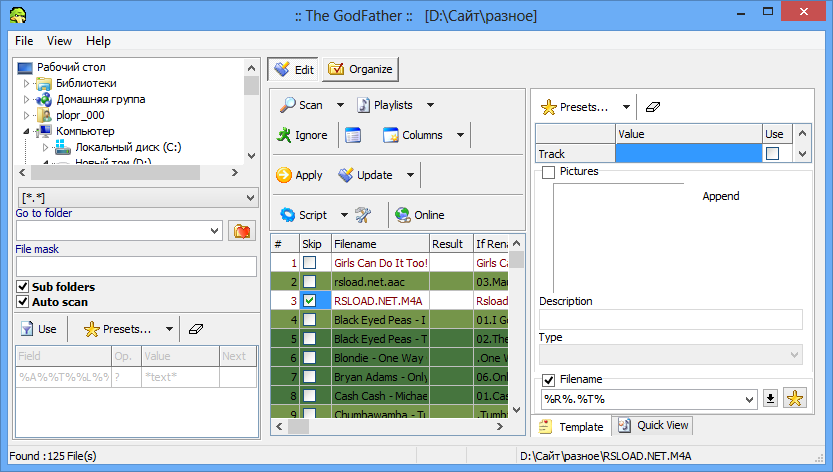Click the star icon next to filename template
The height and width of the screenshot is (472, 833).
pyautogui.click(x=795, y=399)
